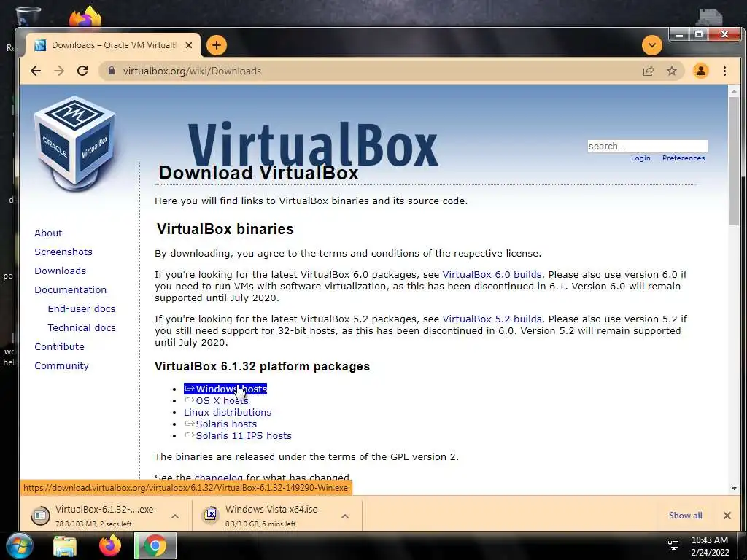Click the network tray icon
The height and width of the screenshot is (560, 747).
point(673,545)
